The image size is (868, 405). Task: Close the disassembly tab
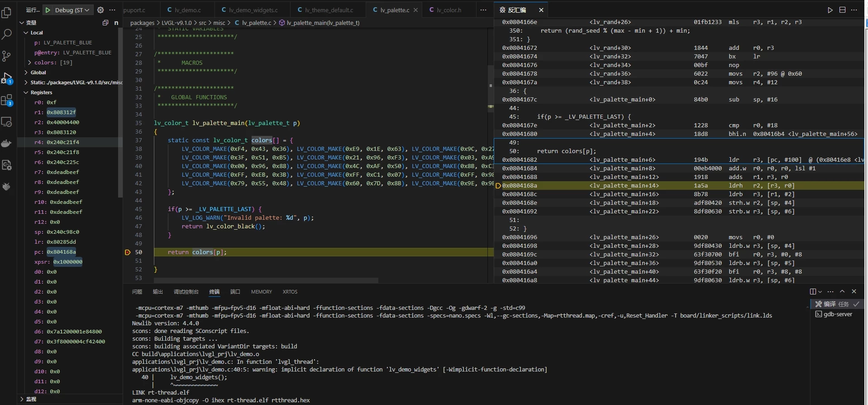(541, 10)
